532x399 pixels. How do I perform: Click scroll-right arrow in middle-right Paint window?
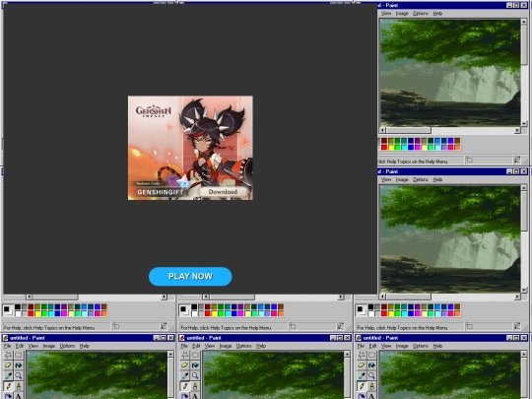tap(517, 297)
